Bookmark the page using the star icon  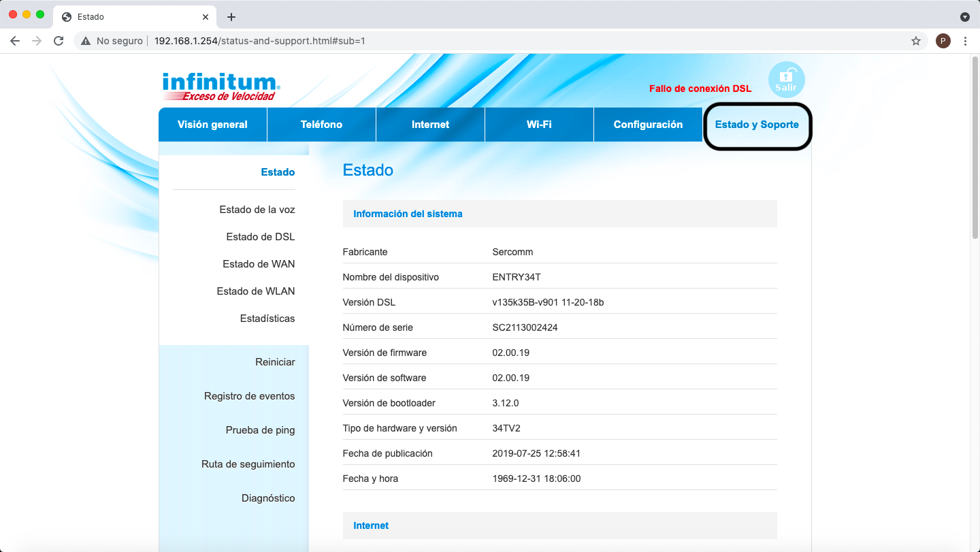click(916, 41)
